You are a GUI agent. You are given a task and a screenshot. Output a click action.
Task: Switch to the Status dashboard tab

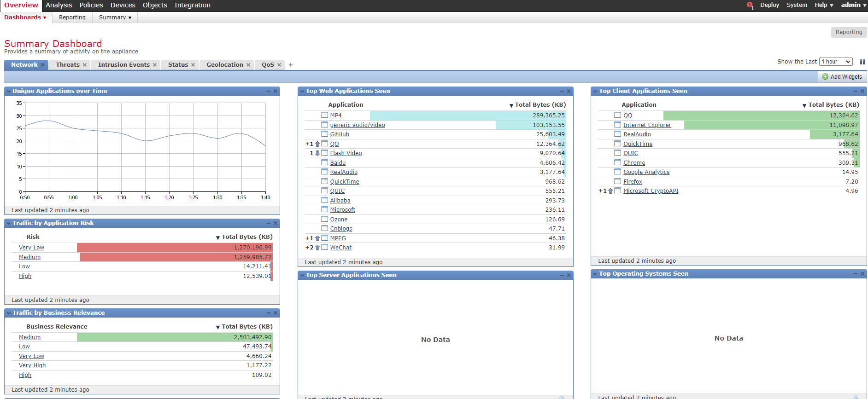click(x=178, y=65)
